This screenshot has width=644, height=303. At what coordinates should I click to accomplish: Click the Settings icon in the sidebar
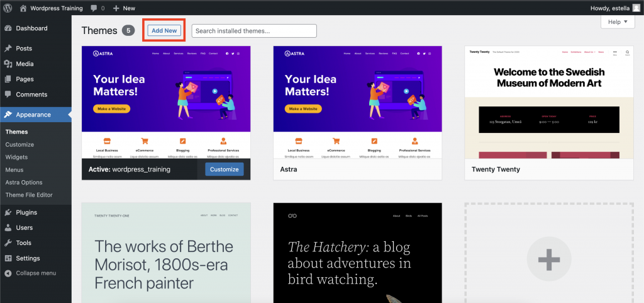click(8, 258)
